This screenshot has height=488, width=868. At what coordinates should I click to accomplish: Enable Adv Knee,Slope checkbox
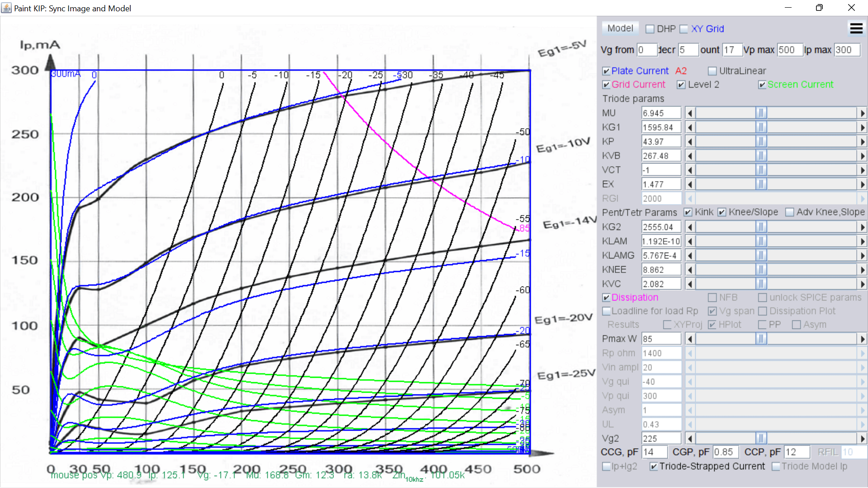pyautogui.click(x=790, y=212)
